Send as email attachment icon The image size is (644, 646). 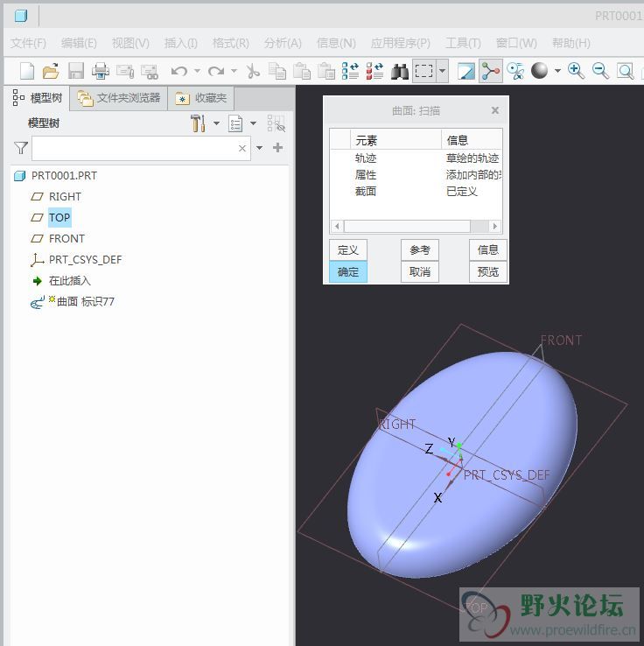pos(125,71)
